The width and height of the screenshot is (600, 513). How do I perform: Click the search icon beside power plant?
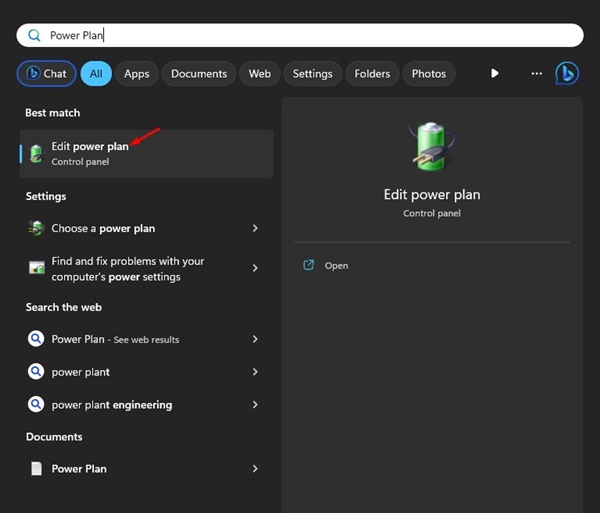36,371
